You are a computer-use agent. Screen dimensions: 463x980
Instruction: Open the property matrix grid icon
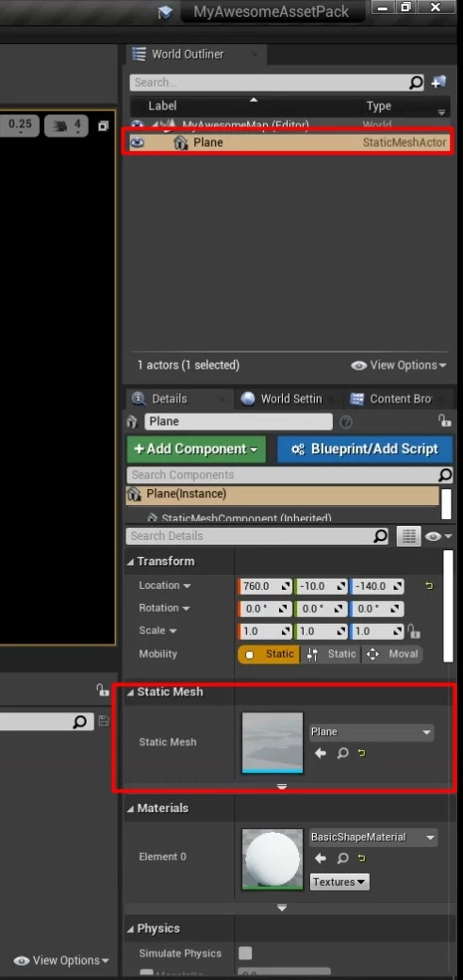408,536
